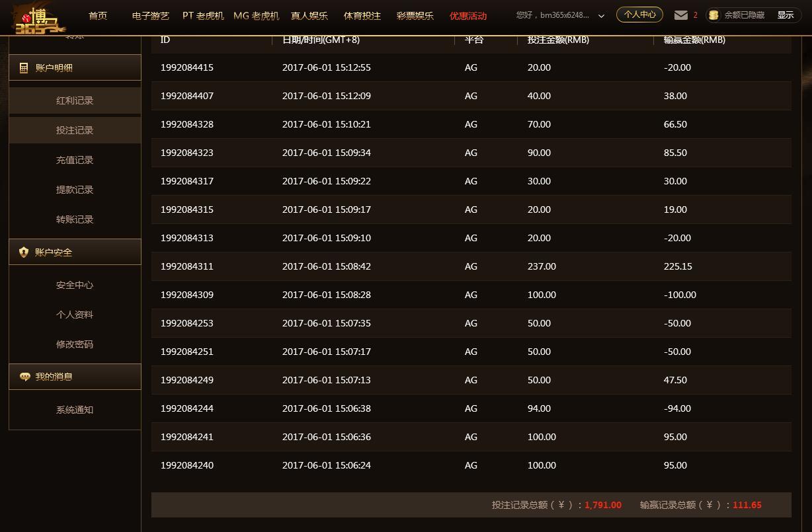Screen dimensions: 812x532
Task: Select record ID 1992084407
Action: click(187, 96)
